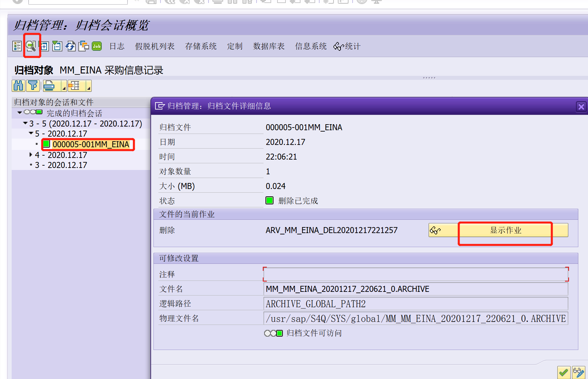Close the 归档文件详细信息 dialog
The height and width of the screenshot is (379, 588).
(581, 107)
